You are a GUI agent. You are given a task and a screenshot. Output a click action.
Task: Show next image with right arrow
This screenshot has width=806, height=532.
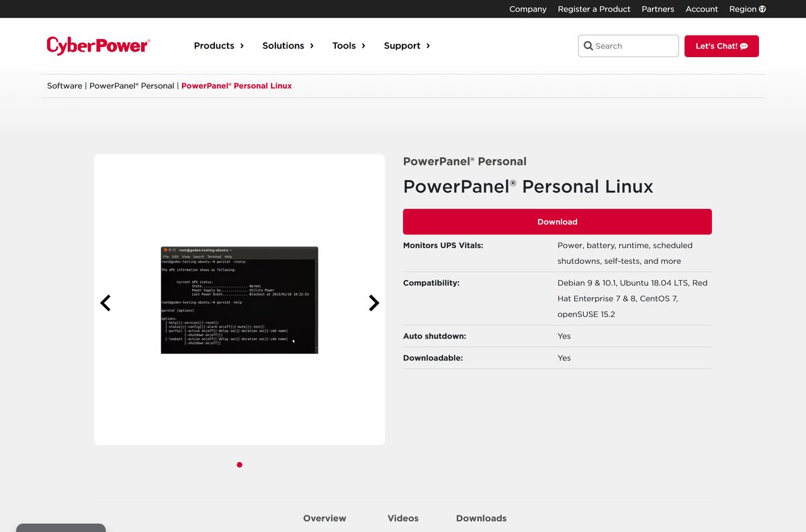pyautogui.click(x=374, y=303)
